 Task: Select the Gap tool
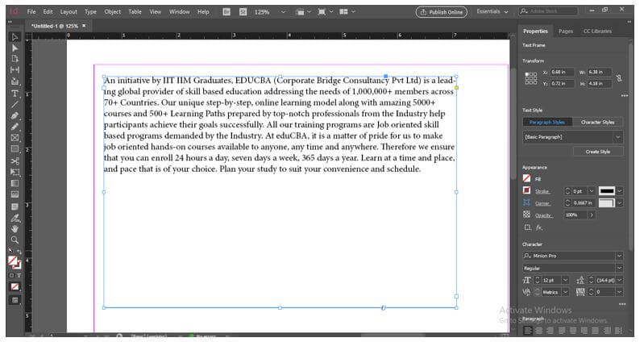[15, 70]
